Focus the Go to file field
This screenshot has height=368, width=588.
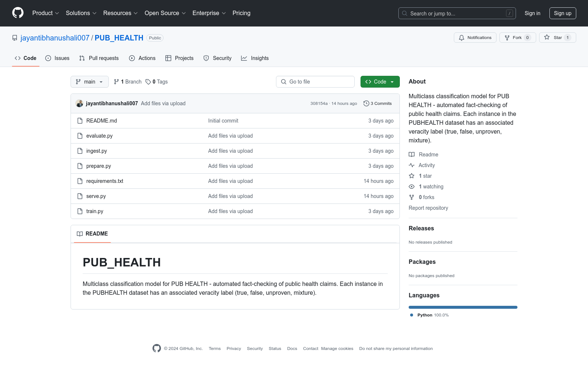coord(315,82)
